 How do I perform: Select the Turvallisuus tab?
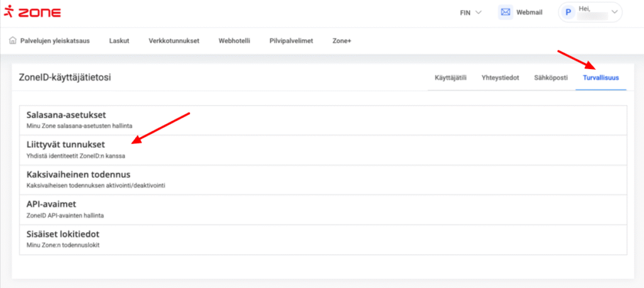coord(600,78)
